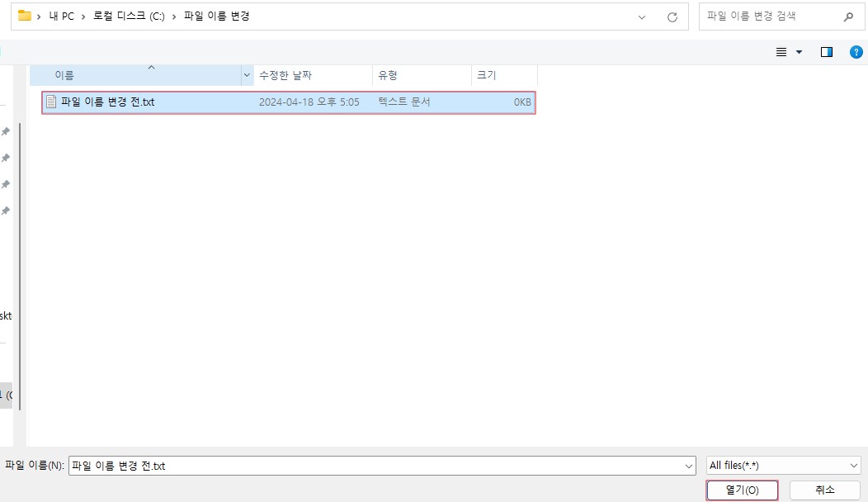Click the left navigation pane scrollbar
The image size is (868, 502).
tap(20, 264)
